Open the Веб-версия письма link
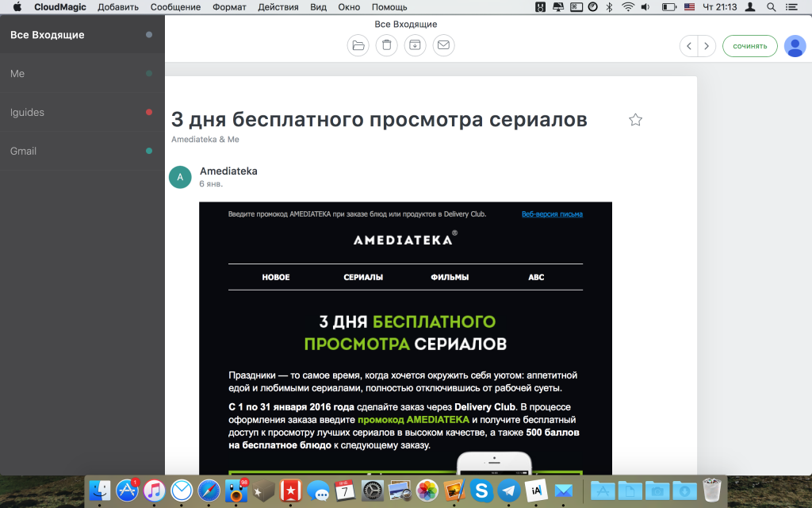 point(552,214)
